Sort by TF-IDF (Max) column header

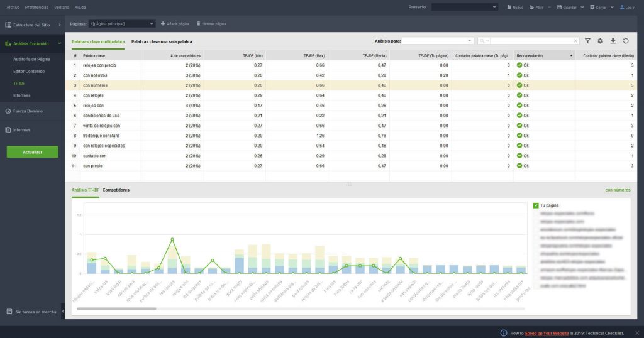[297, 56]
